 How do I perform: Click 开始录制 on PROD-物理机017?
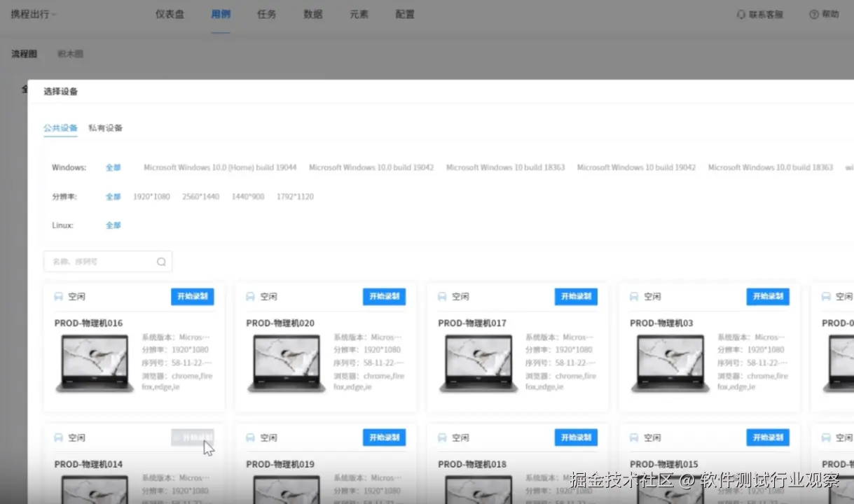pos(576,297)
